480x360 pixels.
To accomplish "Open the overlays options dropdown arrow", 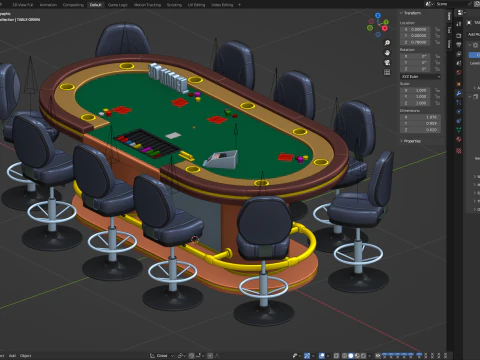I will (328, 356).
